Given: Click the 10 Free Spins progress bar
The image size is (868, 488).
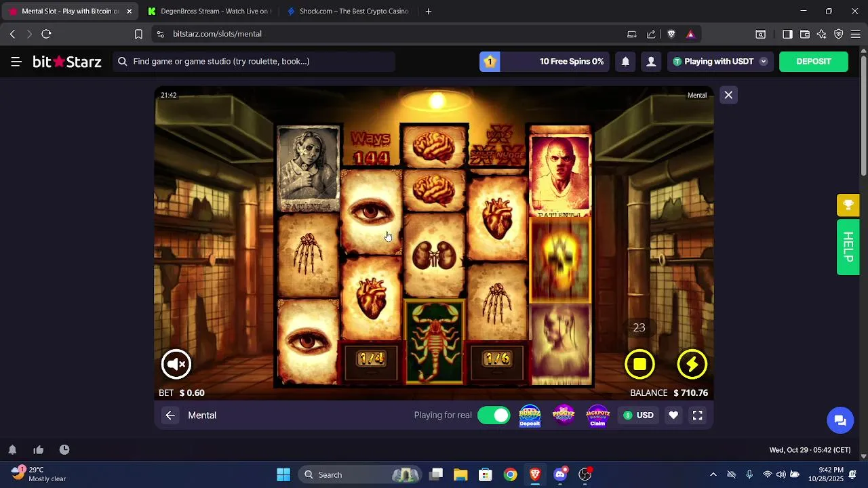Looking at the screenshot, I should tap(544, 62).
